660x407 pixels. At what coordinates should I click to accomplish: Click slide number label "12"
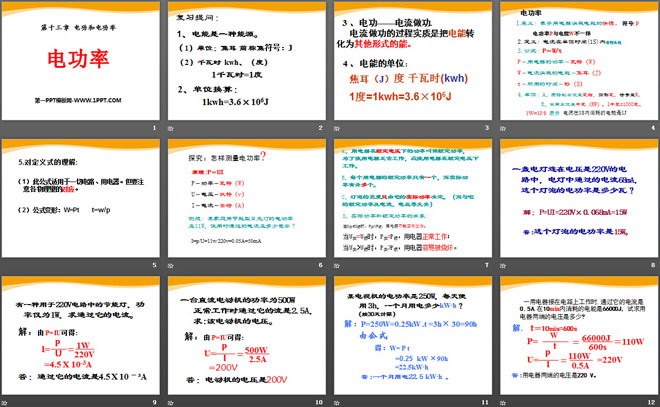(x=651, y=402)
